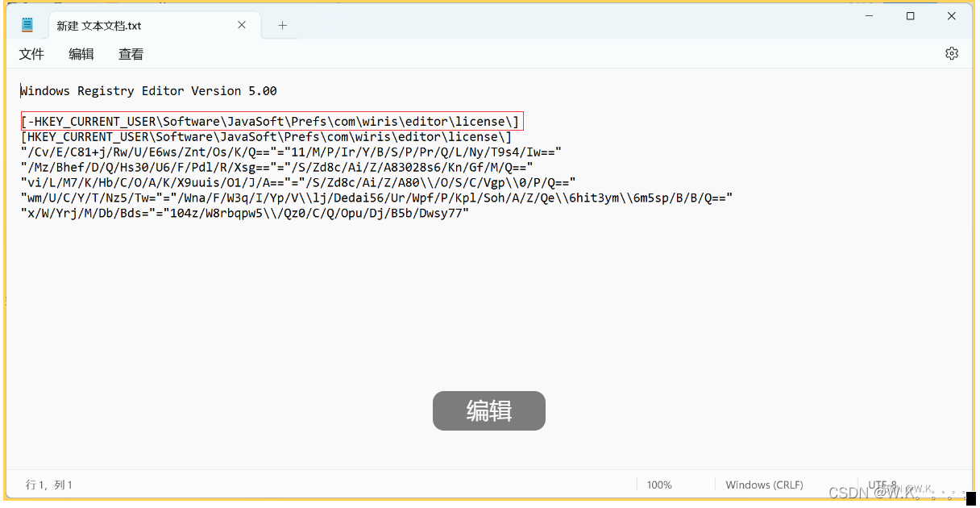
Task: Click the line starting with "wm/U/C/Y/T/Nz5
Action: (376, 198)
